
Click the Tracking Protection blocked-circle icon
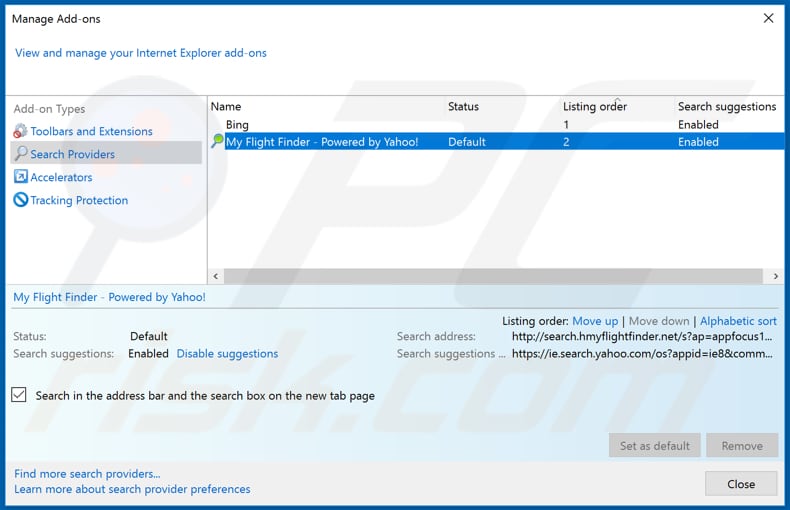21,200
